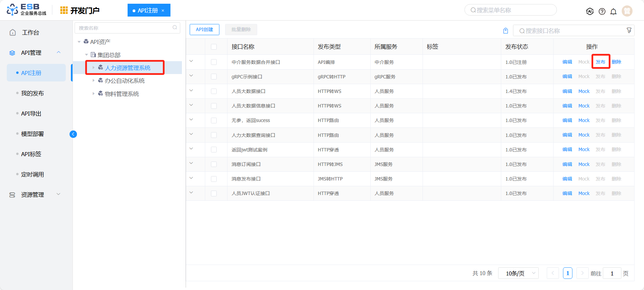Toggle the select-all checkbox in table header
Viewport: 644px width, 290px height.
click(214, 47)
